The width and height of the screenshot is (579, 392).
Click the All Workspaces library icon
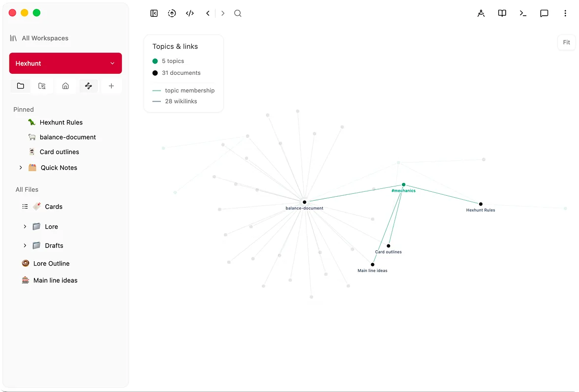(13, 38)
